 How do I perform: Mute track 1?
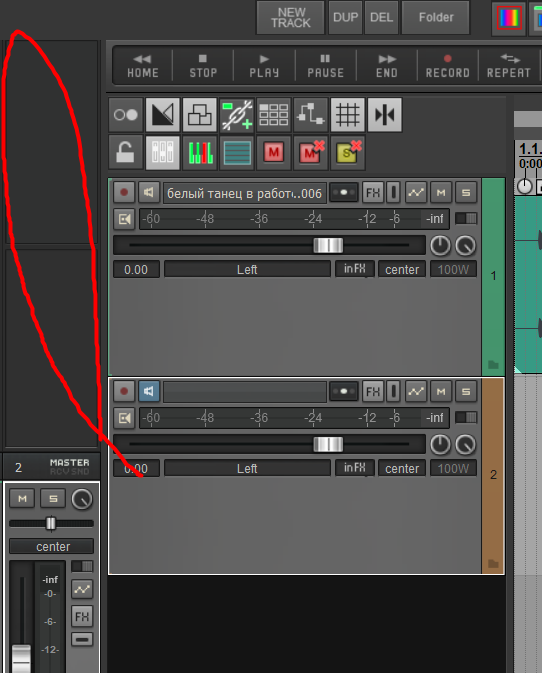pyautogui.click(x=441, y=193)
